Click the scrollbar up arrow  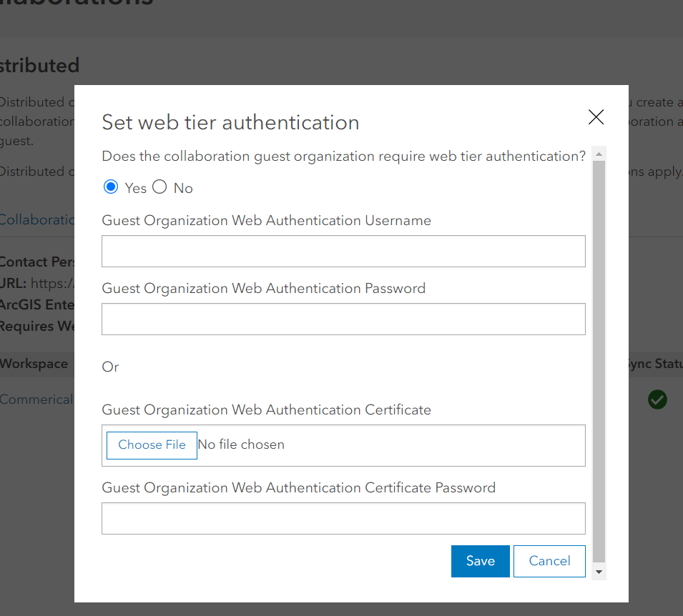pos(599,152)
